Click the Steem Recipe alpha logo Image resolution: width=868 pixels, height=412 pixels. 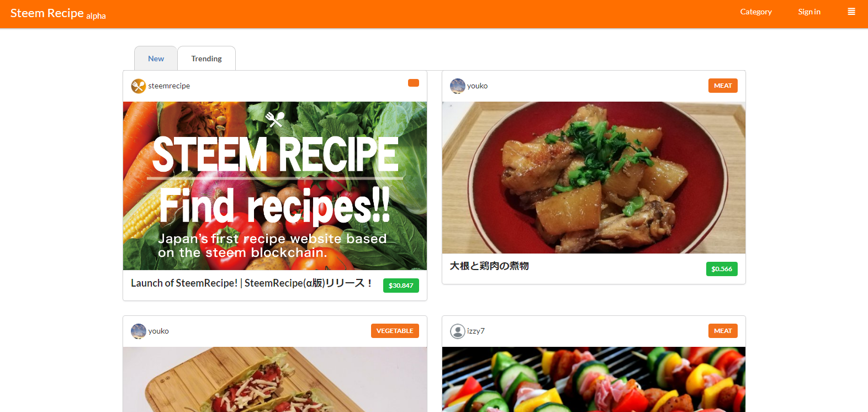[58, 13]
